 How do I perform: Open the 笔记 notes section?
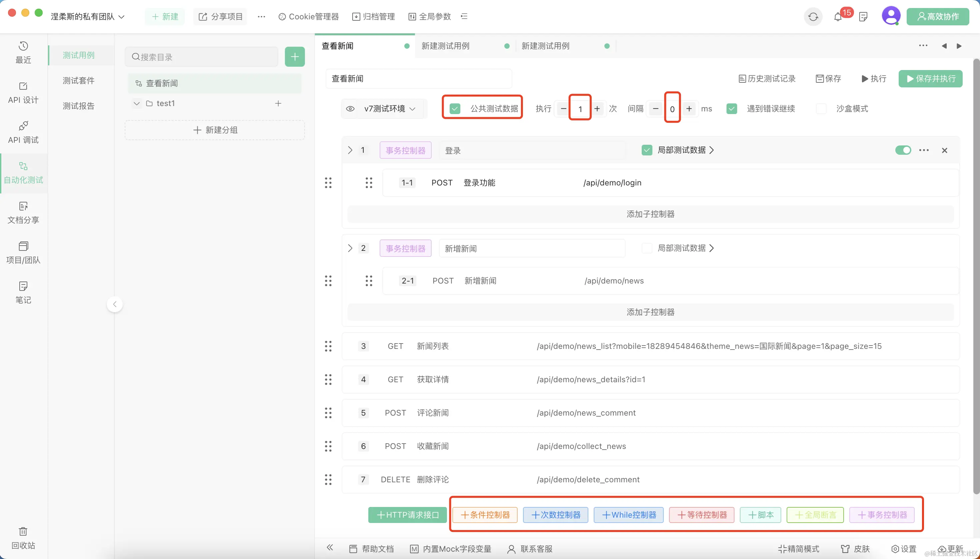[23, 292]
